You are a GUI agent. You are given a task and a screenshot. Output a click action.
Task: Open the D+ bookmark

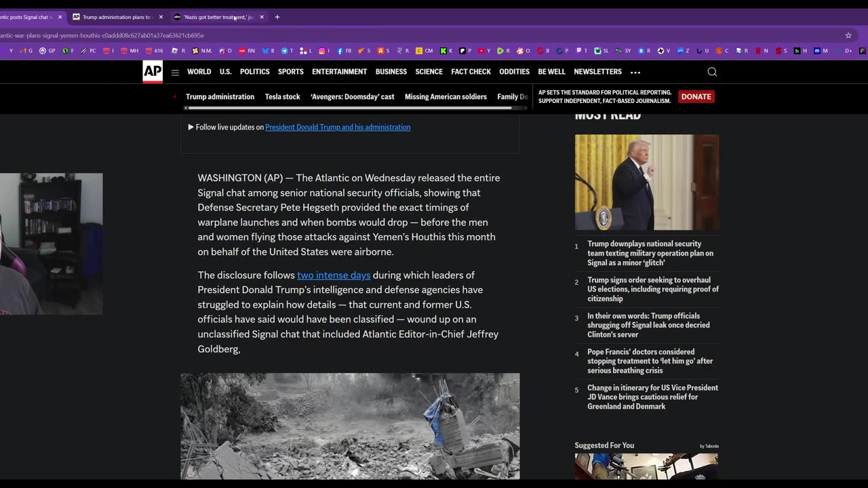click(x=845, y=51)
